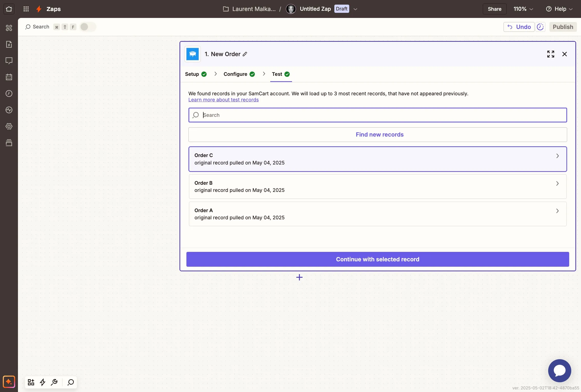Viewport: 581px width, 392px height.
Task: Click the Publish button
Action: click(563, 27)
